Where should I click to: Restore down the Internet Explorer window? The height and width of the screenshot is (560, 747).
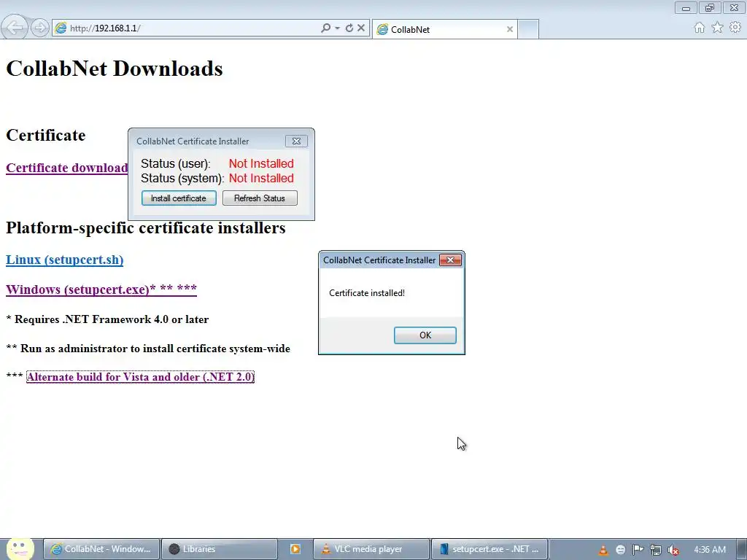pos(710,7)
